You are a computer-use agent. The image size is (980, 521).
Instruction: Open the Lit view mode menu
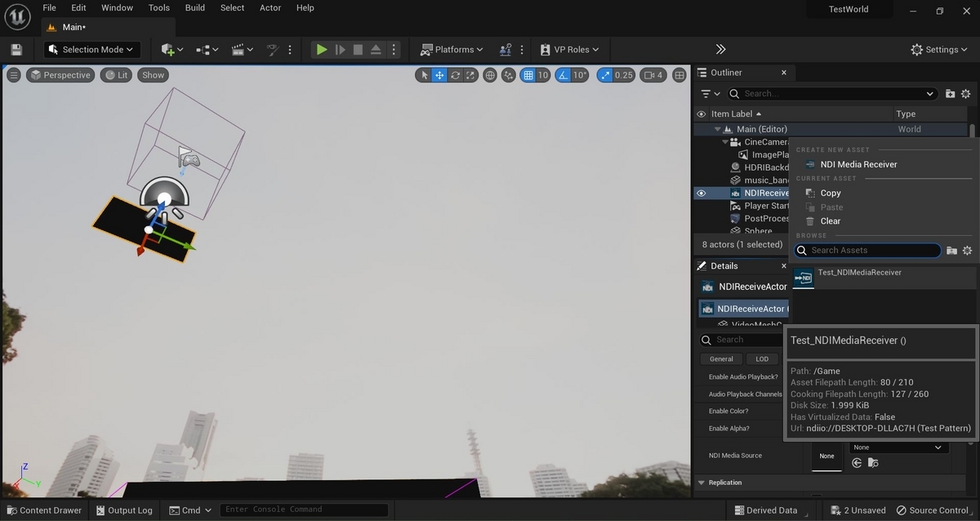coord(116,75)
